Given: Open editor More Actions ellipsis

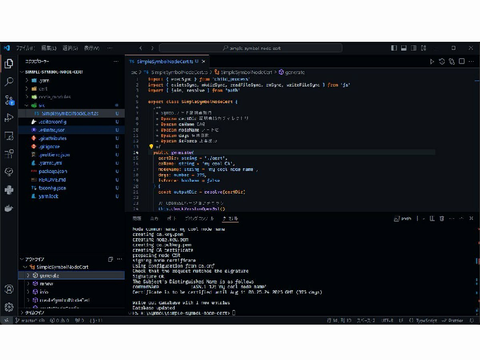Looking at the screenshot, I should click(x=471, y=61).
